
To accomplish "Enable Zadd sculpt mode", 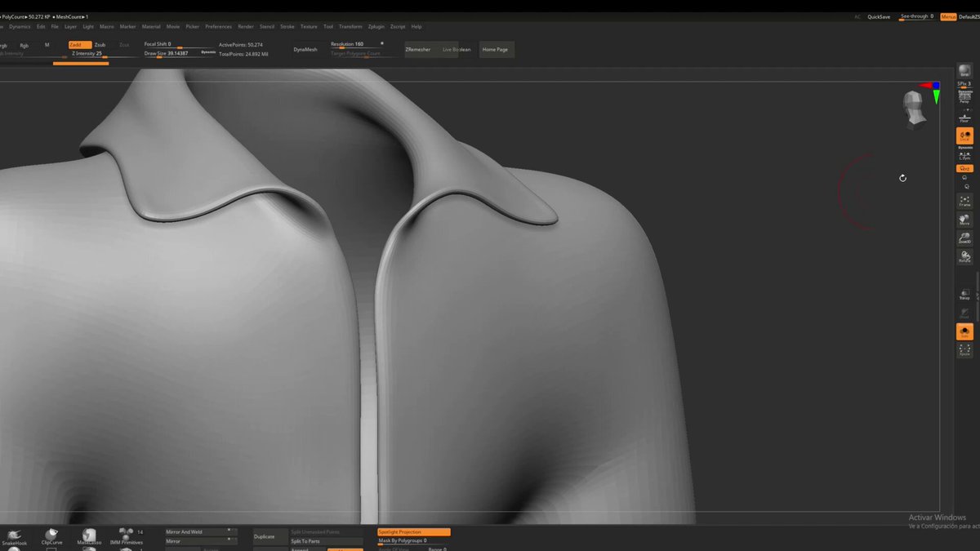I will coord(79,45).
